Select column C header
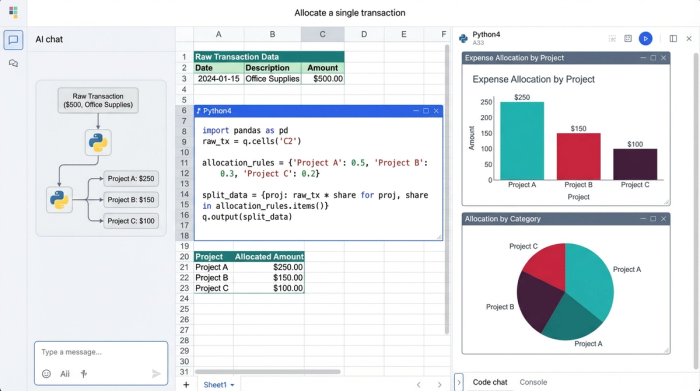Viewport: 700px width, 391px height. [322, 34]
